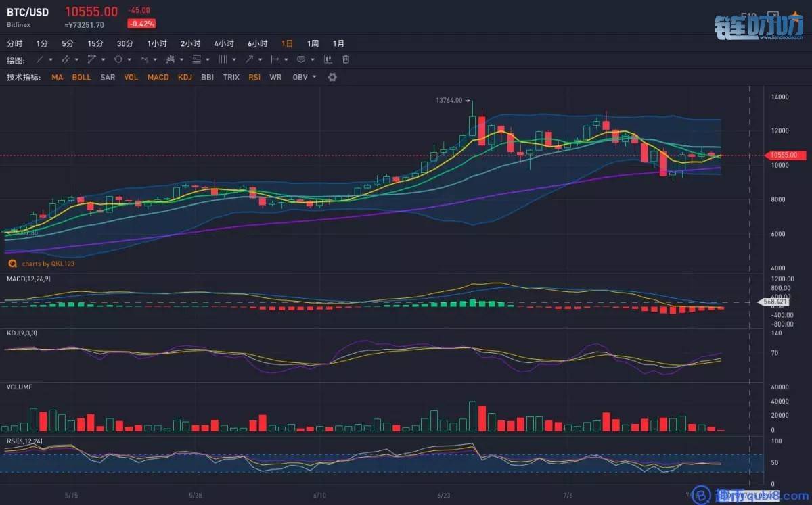This screenshot has height=505, width=812.
Task: Select the comment bubble annotation tool
Action: (x=300, y=59)
